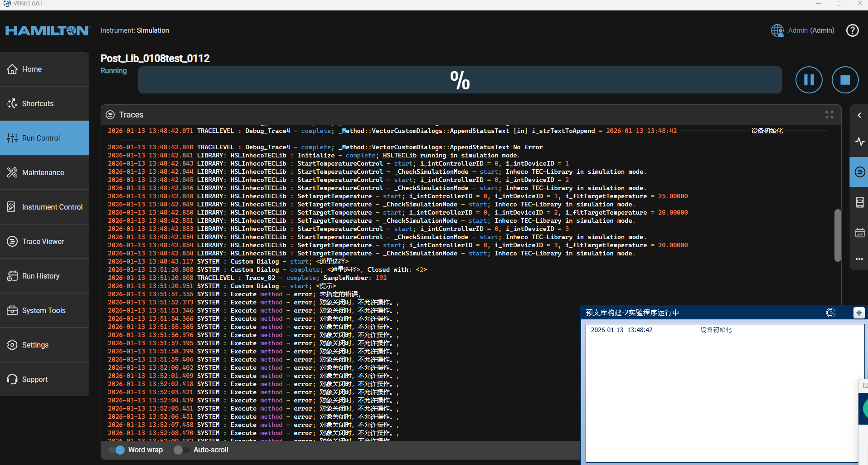868x465 pixels.
Task: Click the Traces vertical scrollbar
Action: (x=838, y=235)
